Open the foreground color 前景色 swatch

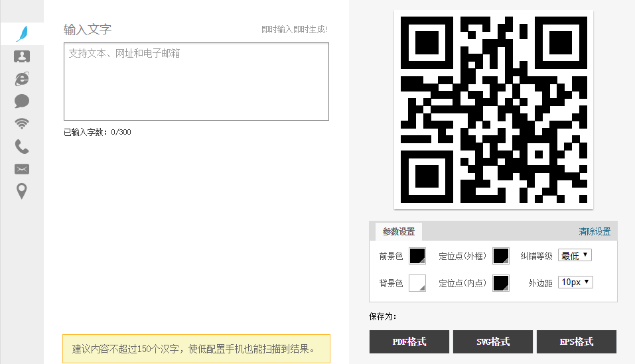click(417, 256)
